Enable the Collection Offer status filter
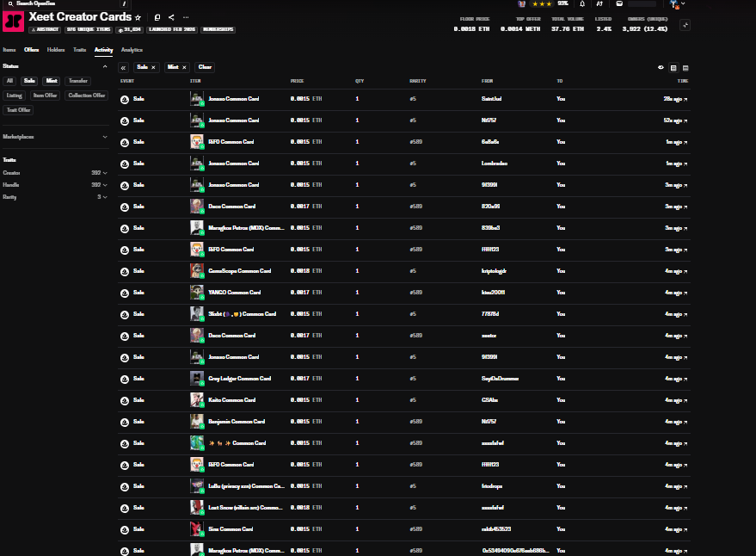756x556 pixels. click(x=87, y=96)
